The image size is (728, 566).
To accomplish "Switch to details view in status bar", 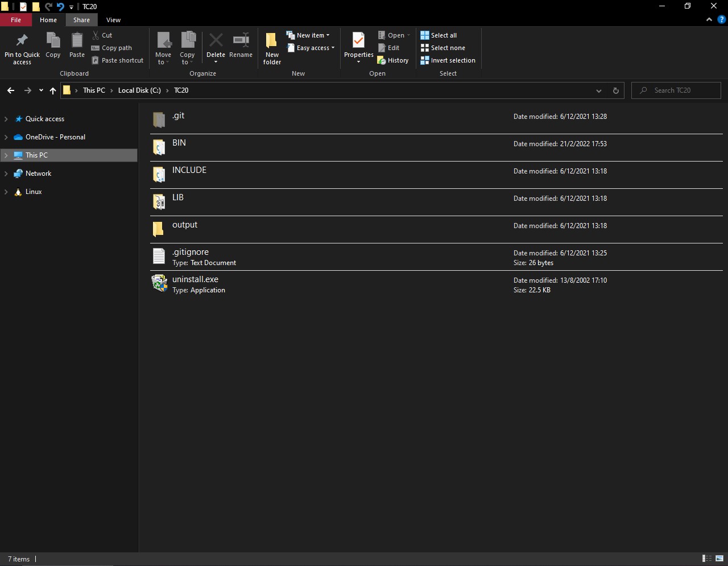I will 707,559.
